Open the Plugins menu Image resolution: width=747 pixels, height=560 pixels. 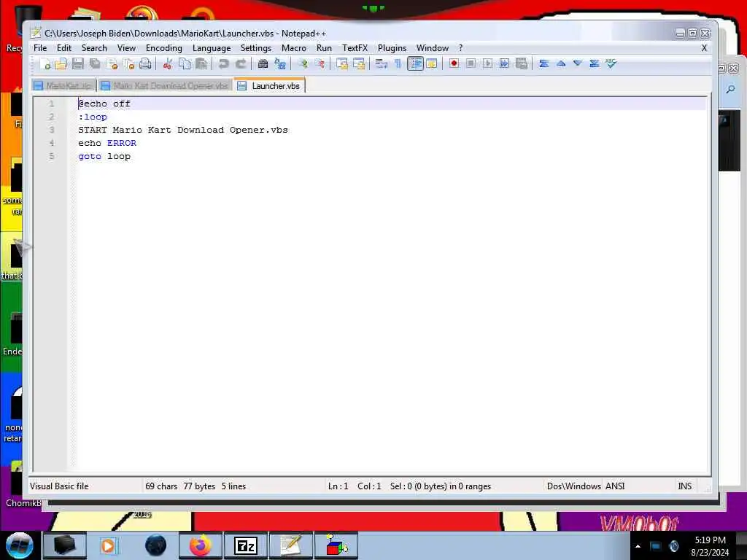pyautogui.click(x=392, y=48)
